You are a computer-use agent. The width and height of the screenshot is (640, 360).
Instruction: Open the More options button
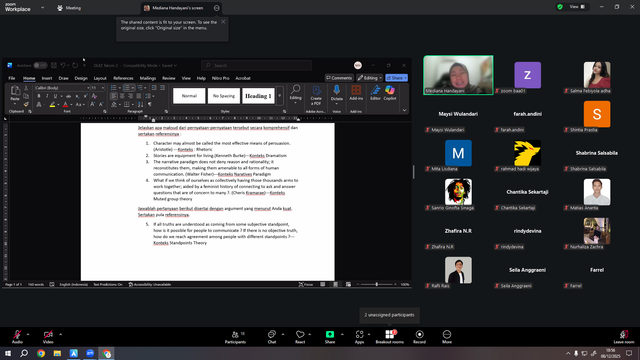(x=447, y=337)
